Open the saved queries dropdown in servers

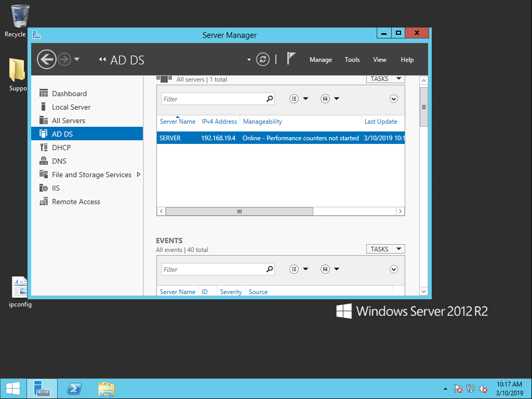click(x=330, y=99)
